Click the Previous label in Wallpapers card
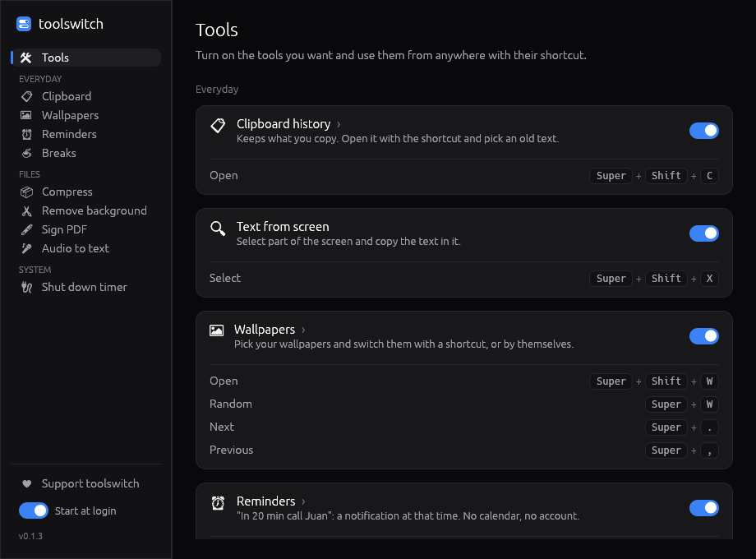Image resolution: width=756 pixels, height=559 pixels. [232, 450]
